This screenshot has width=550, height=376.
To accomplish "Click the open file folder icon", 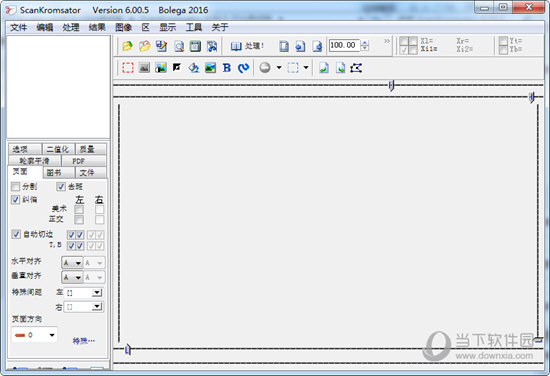I will (x=127, y=46).
